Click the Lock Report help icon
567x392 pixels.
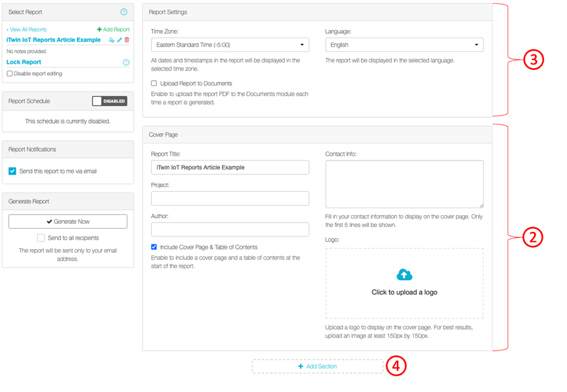coord(126,63)
